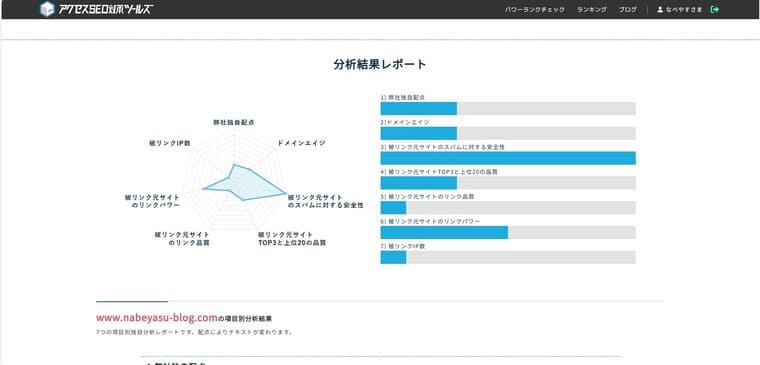
Task: Click the アクセスSEO対策ツールズ site title text
Action: coord(106,9)
